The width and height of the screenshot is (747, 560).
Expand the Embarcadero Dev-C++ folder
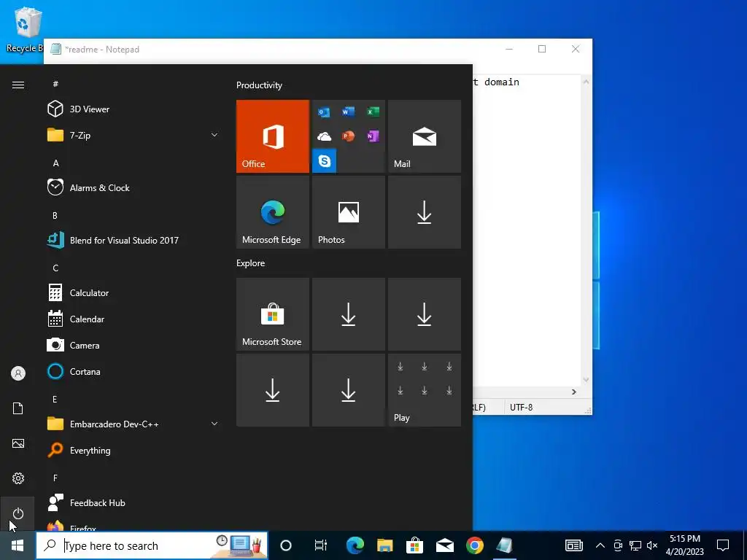(x=133, y=424)
